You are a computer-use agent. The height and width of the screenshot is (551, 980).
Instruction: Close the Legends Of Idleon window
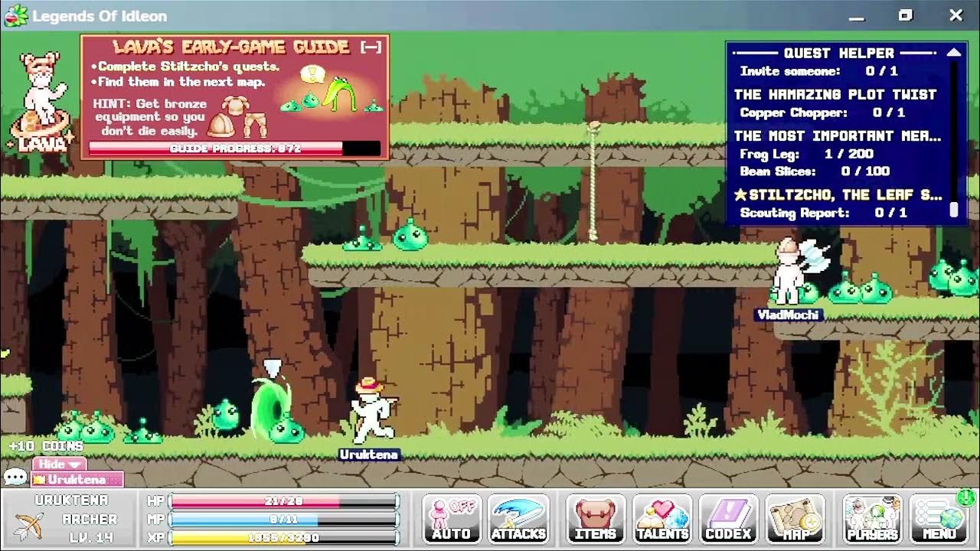(x=955, y=15)
